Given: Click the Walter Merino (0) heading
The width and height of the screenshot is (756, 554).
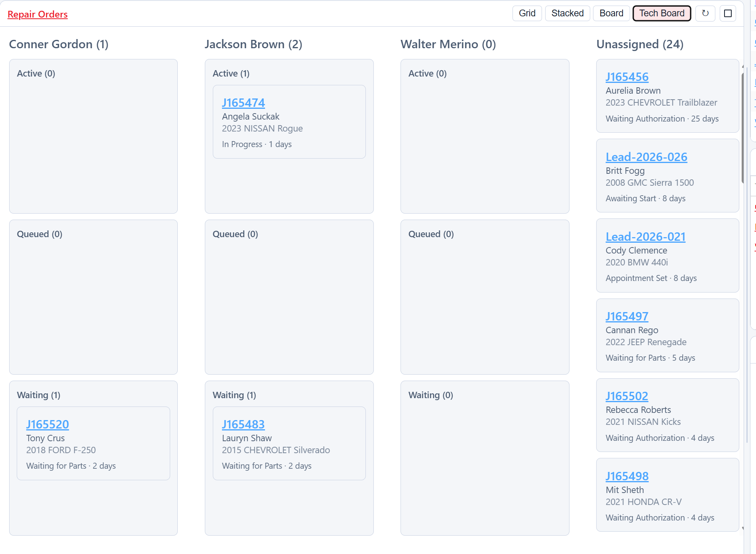Looking at the screenshot, I should click(x=448, y=44).
